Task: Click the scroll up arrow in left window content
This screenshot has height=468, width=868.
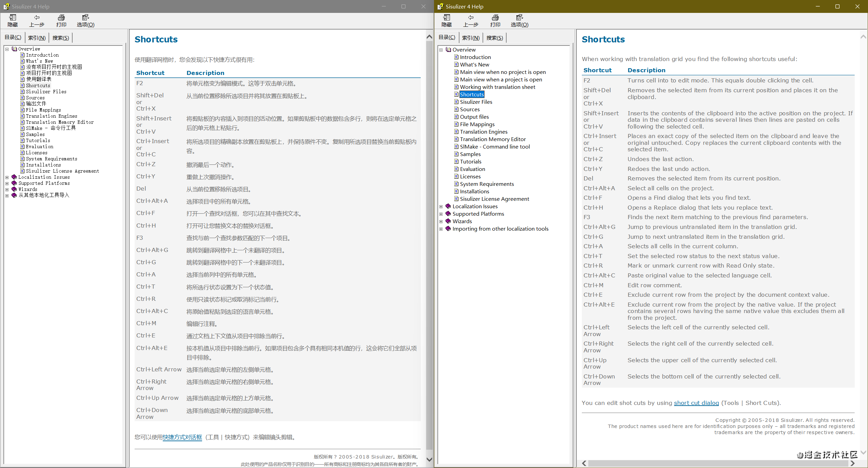Action: [429, 37]
